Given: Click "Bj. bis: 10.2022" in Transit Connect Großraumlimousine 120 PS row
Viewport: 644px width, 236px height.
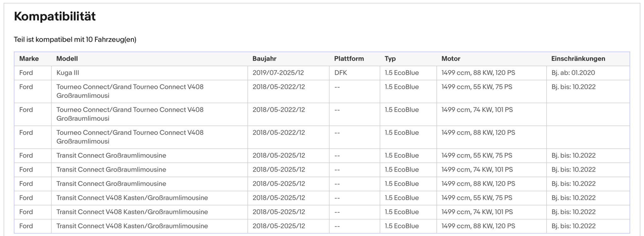Looking at the screenshot, I should click(x=574, y=184).
